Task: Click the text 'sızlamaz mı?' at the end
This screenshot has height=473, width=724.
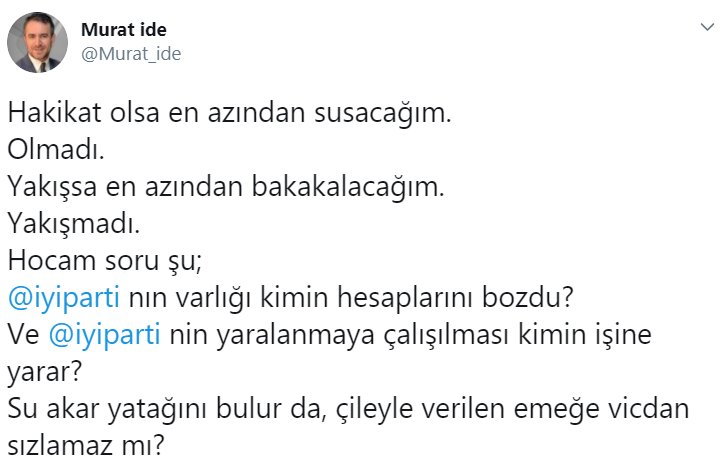Action: pyautogui.click(x=86, y=446)
